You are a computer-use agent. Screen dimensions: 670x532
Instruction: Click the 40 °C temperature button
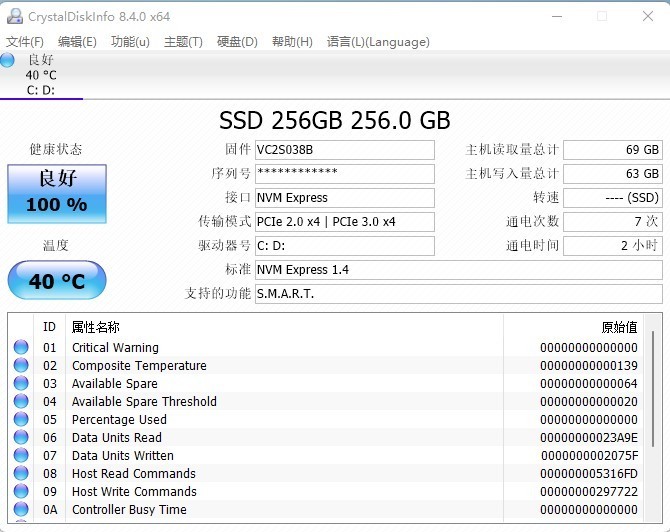(57, 280)
